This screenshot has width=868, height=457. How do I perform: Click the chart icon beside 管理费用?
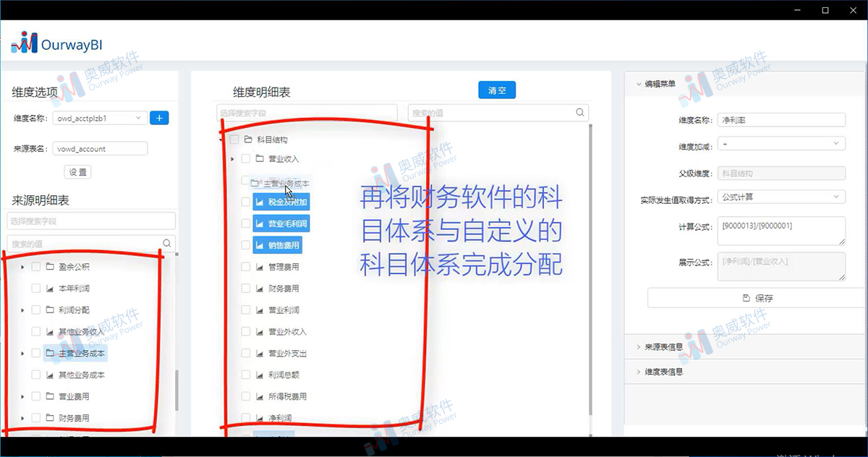click(260, 267)
